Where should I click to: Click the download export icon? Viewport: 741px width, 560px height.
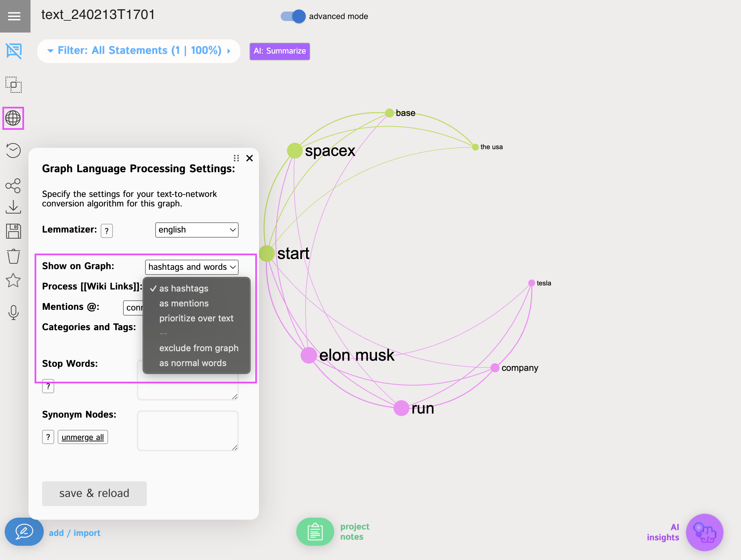coord(13,207)
